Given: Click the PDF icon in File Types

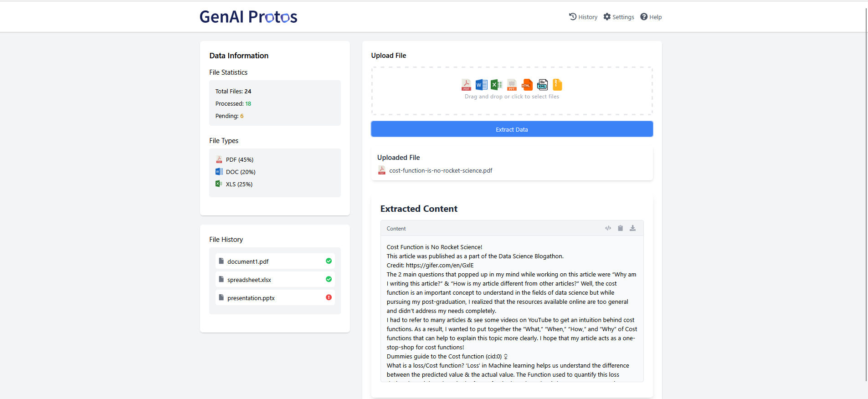Looking at the screenshot, I should [219, 159].
